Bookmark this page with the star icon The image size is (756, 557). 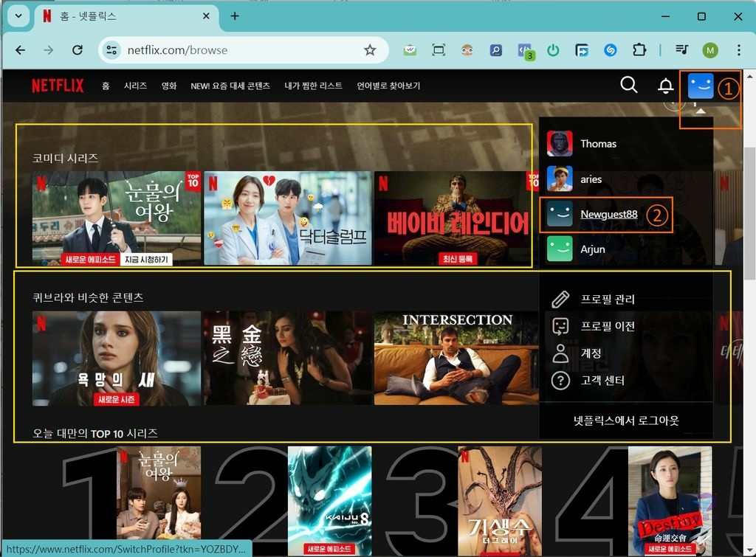[x=370, y=49]
